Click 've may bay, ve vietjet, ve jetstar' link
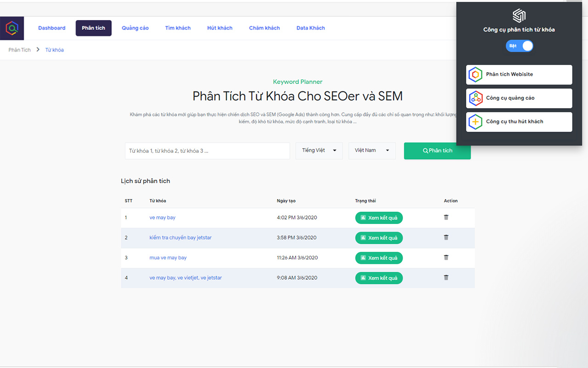 pos(186,278)
